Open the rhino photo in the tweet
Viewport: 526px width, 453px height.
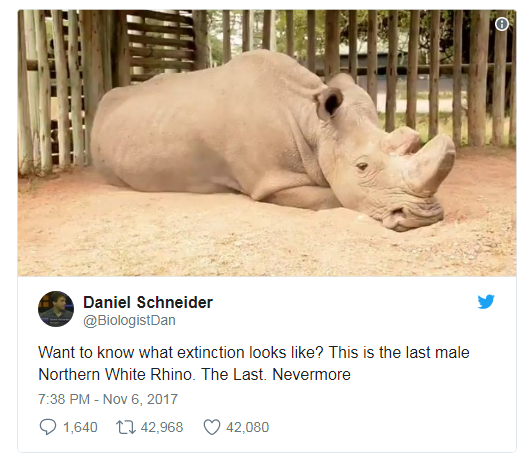(267, 143)
